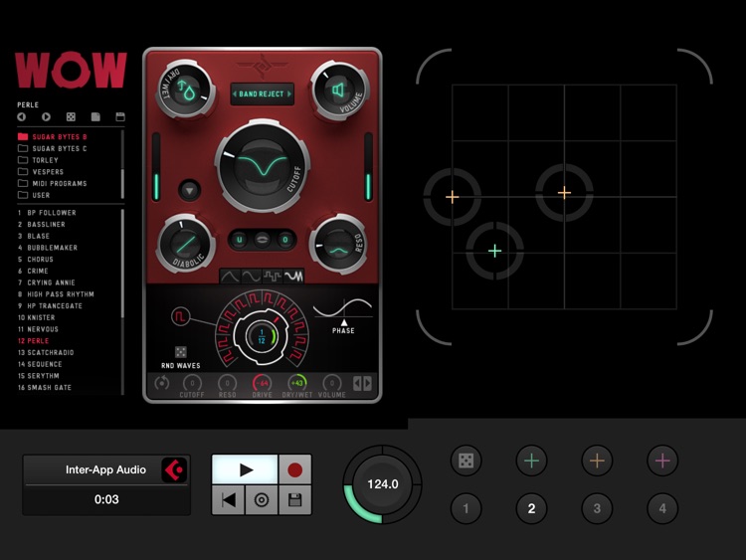Click the RESO modulation amount dial

(228, 383)
